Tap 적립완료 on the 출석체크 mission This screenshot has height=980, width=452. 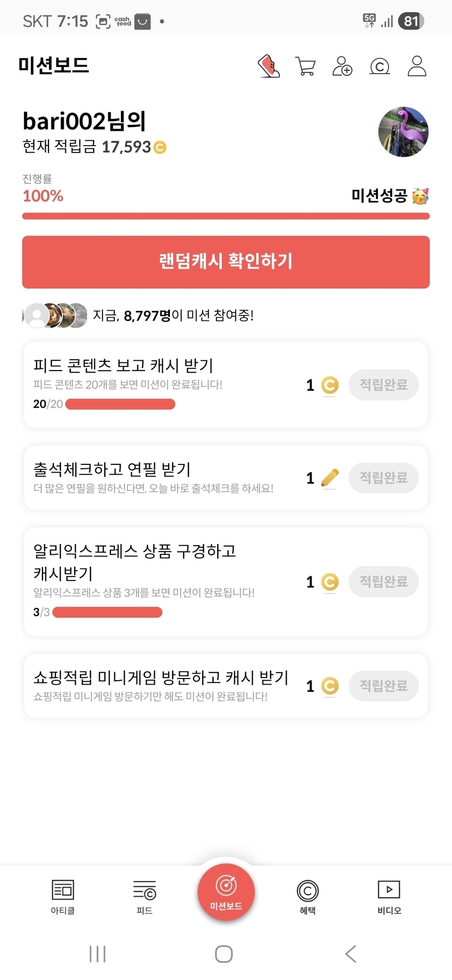coord(383,478)
